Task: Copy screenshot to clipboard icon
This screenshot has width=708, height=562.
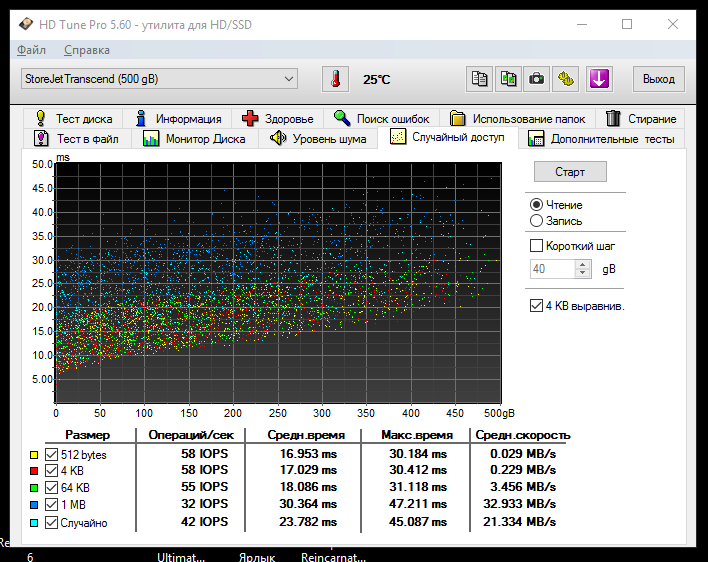Action: (509, 79)
